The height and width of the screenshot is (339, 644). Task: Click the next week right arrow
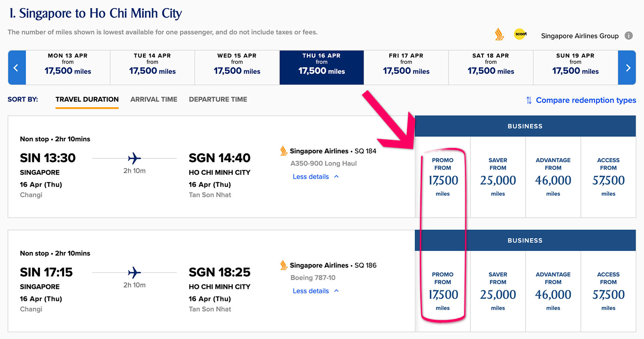pos(628,68)
